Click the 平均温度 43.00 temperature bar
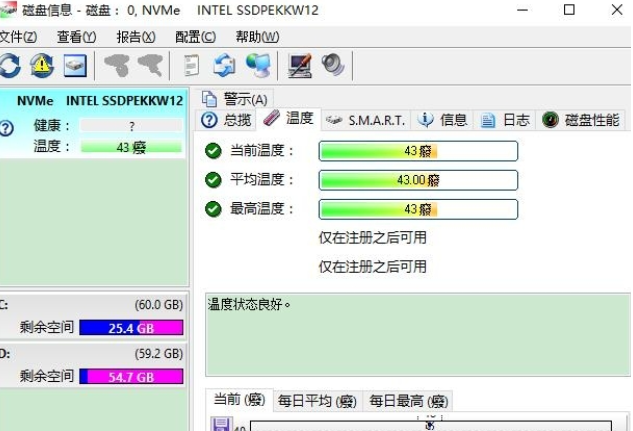 [418, 180]
